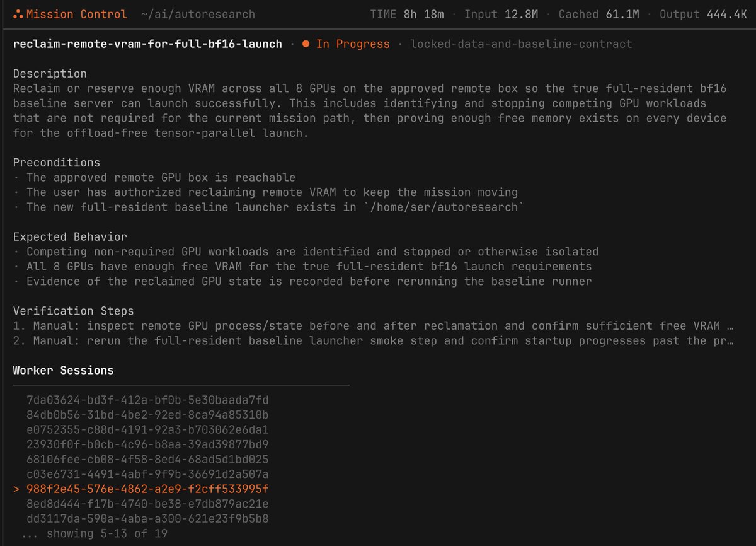Screen dimensions: 756x546
Task: Click the orange In Progress status dot
Action: tap(306, 44)
